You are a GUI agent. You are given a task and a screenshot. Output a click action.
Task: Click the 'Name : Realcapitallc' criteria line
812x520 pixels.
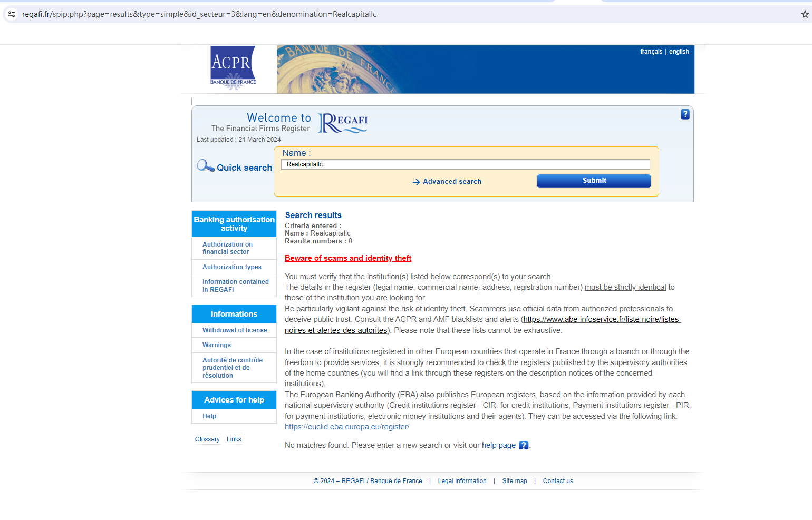317,233
